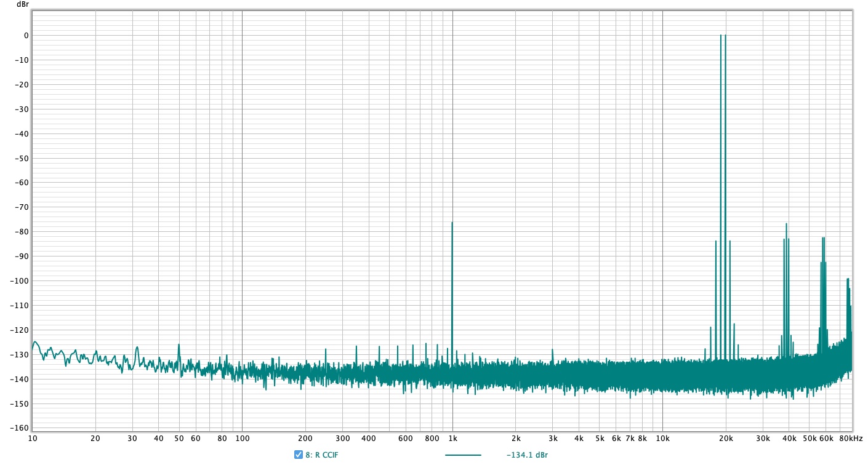The height and width of the screenshot is (465, 868).
Task: Click the 50 frequency axis label
Action: (x=179, y=439)
